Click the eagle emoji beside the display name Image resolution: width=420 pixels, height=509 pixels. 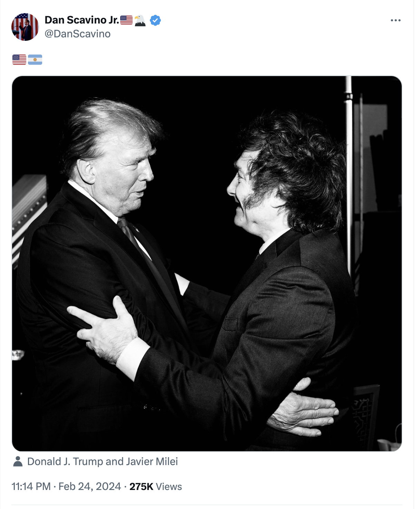(140, 20)
